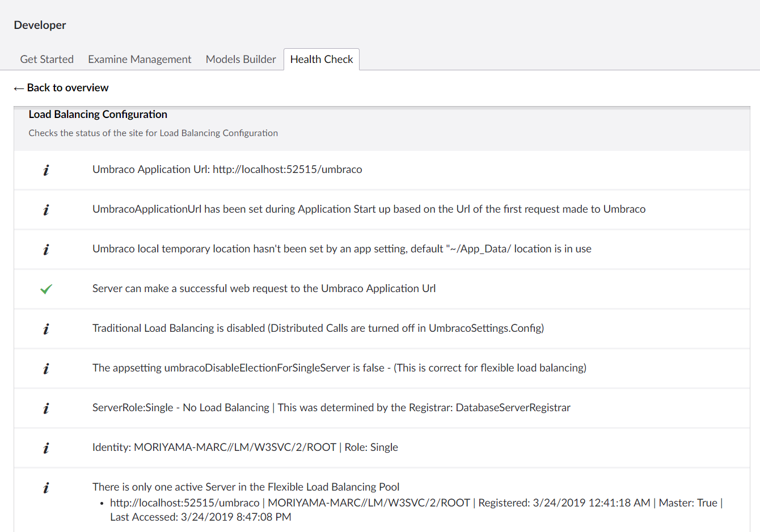The image size is (760, 532).
Task: Click info icon beside Identity MORIYAMA-MARC row
Action: [x=46, y=447]
